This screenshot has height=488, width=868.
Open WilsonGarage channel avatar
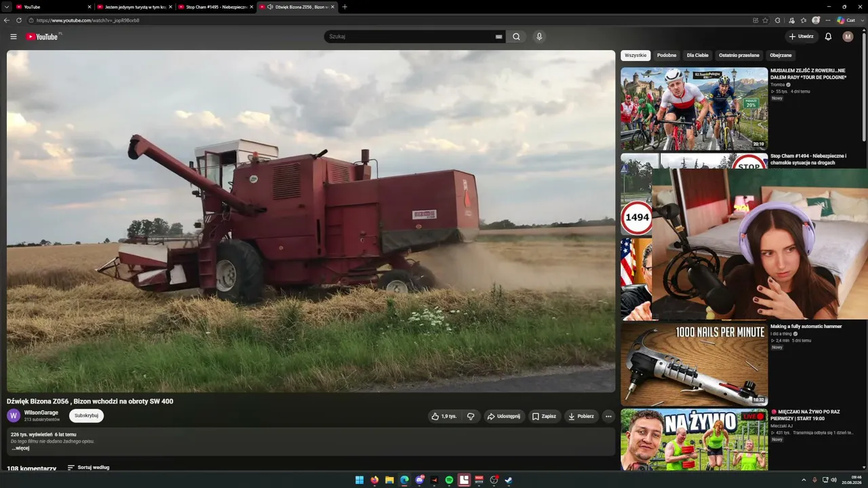pyautogui.click(x=14, y=415)
